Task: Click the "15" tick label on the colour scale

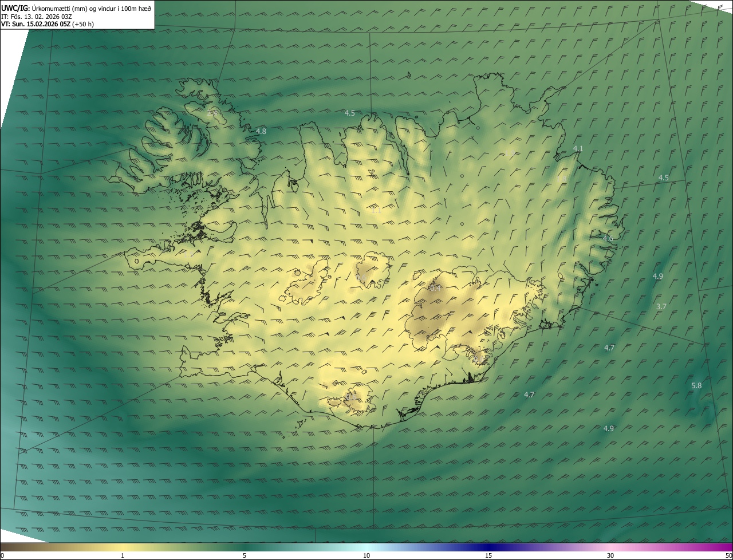Action: [x=488, y=555]
